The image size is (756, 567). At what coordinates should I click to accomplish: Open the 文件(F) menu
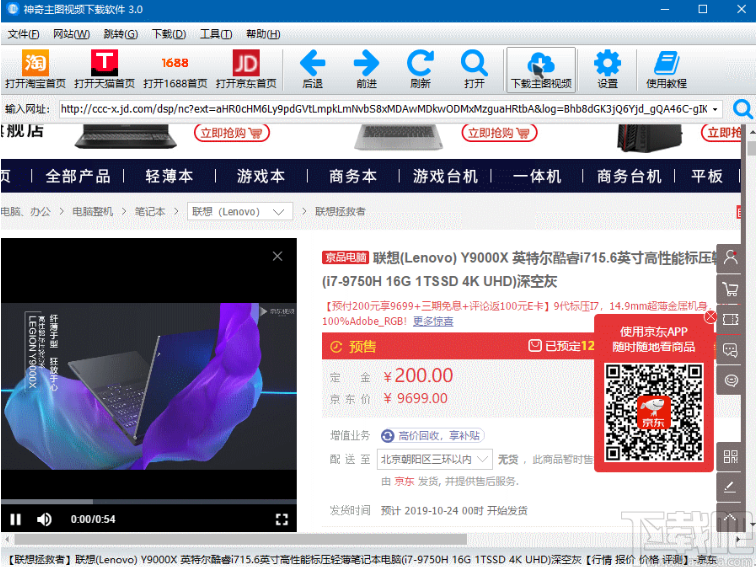pyautogui.click(x=23, y=34)
